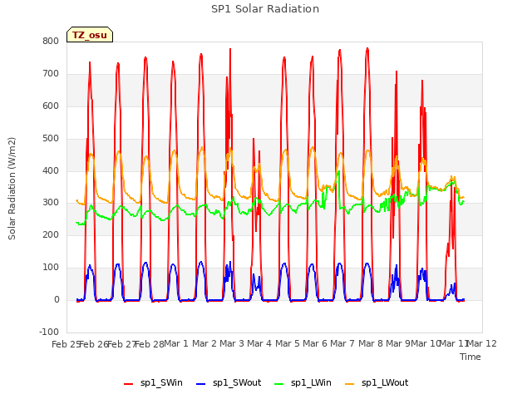The width and height of the screenshot is (532, 399).
Task: Click the TZ_osu annotation label
Action: (x=90, y=35)
